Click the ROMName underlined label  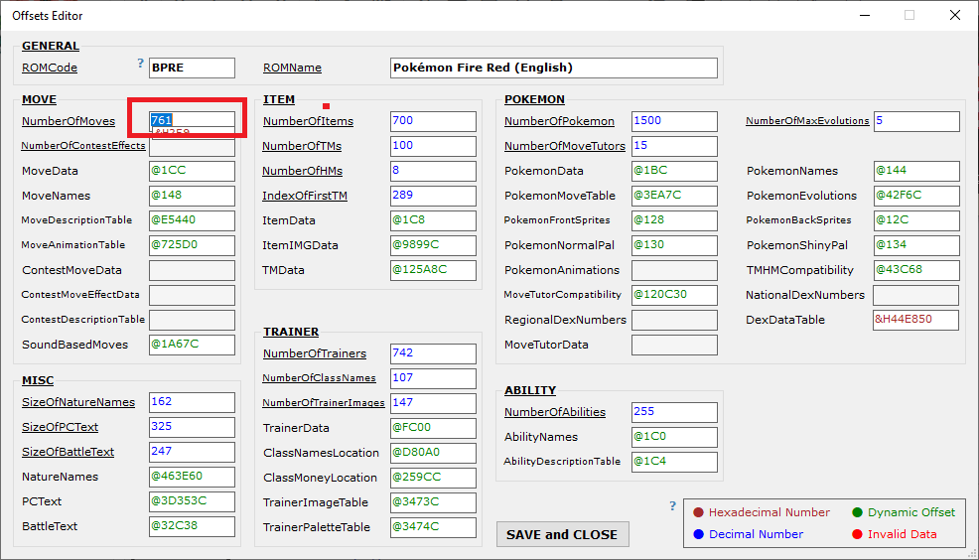(292, 68)
